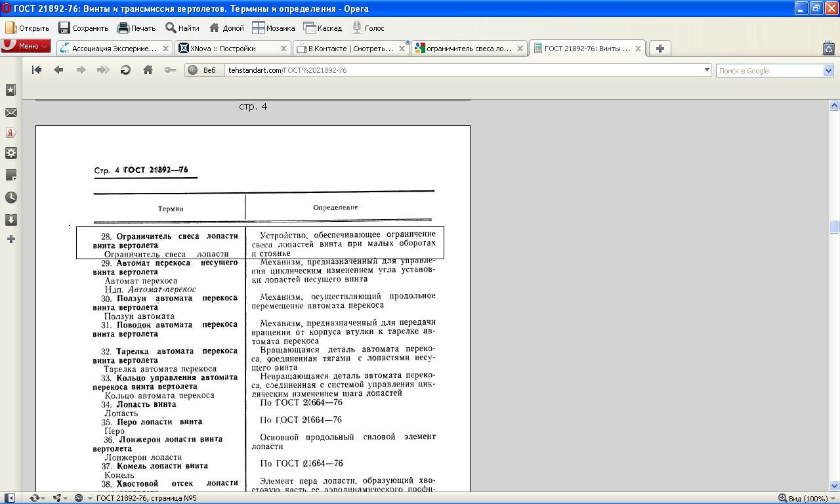This screenshot has height=504, width=840.
Task: Click the Сохранить toolbar button
Action: click(x=83, y=28)
